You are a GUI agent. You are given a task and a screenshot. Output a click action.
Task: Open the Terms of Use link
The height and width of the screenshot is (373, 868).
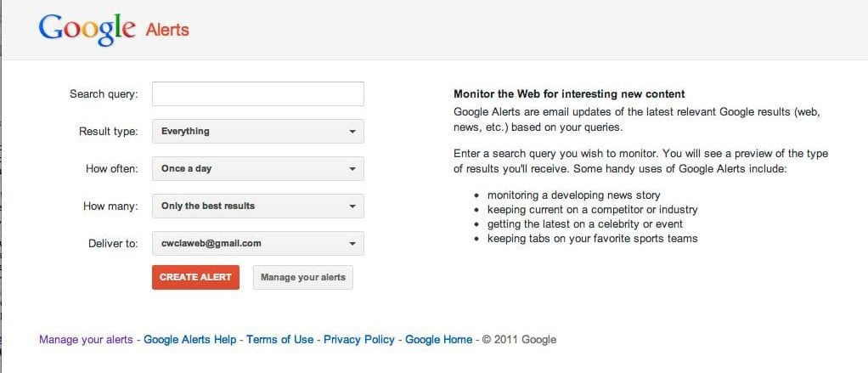[x=279, y=339]
